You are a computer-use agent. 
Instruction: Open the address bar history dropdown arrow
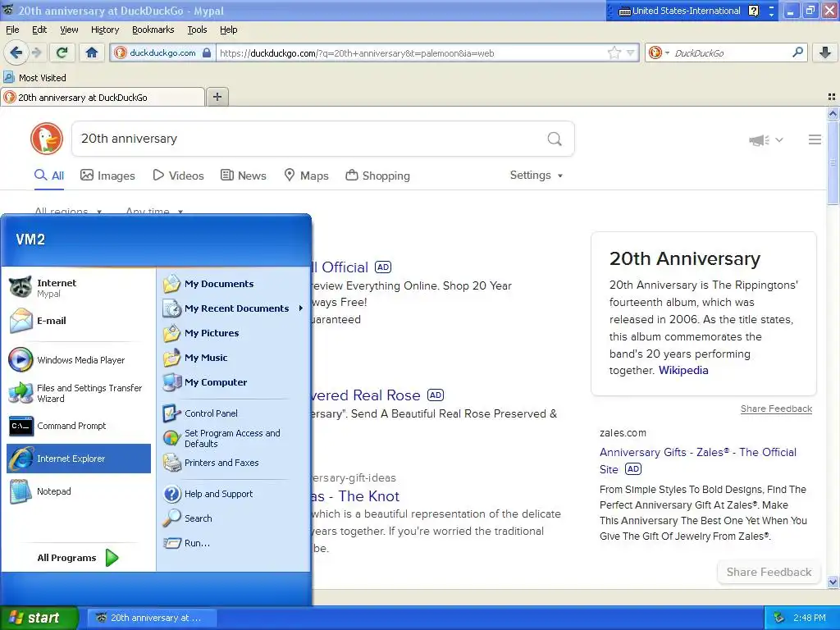click(x=631, y=53)
